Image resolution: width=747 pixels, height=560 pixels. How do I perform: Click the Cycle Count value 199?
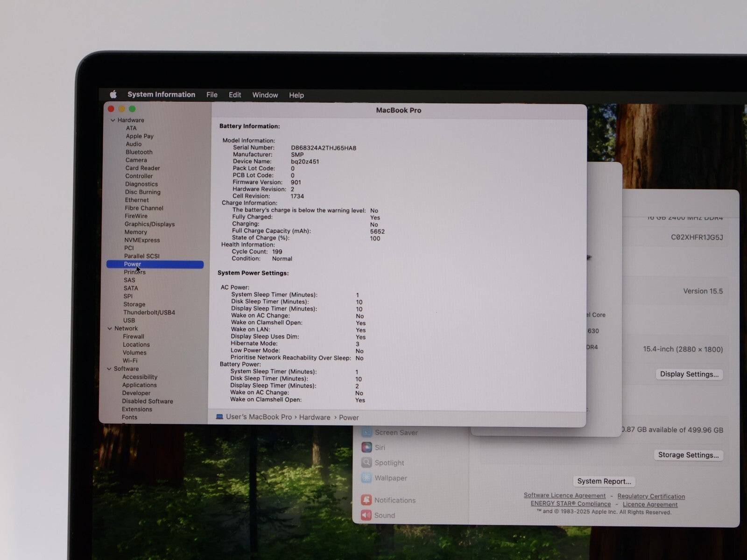click(x=277, y=252)
